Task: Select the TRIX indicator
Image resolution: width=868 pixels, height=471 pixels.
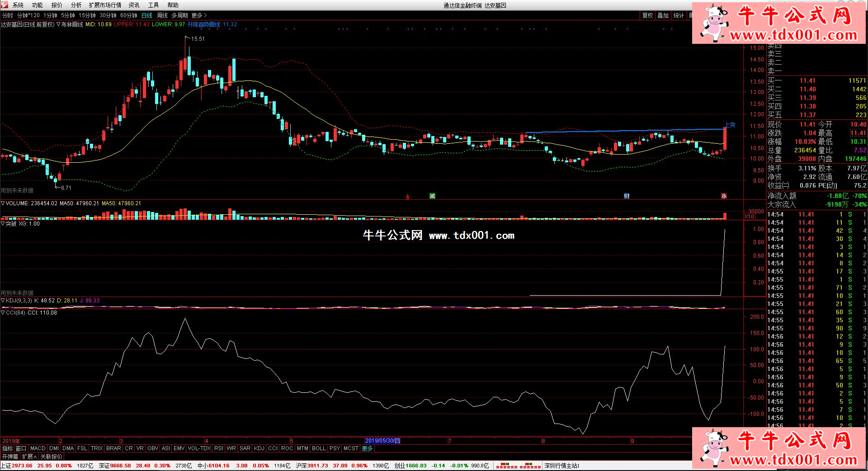Action: [97, 448]
